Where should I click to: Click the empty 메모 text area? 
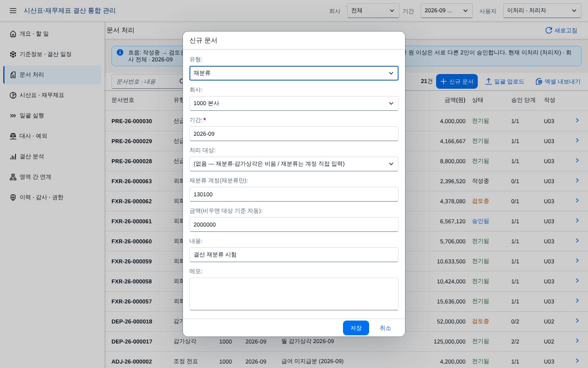pos(294,294)
